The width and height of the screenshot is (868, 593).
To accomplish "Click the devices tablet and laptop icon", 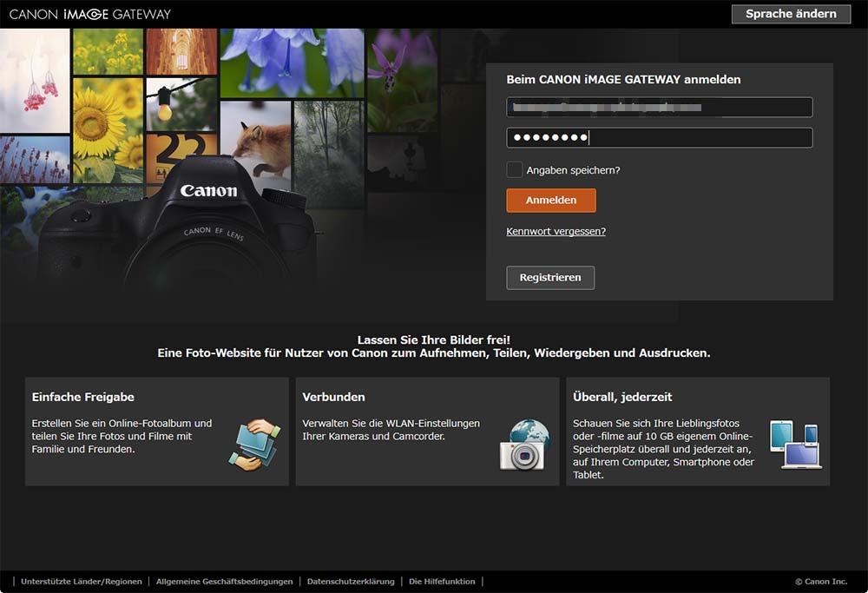I will pos(794,445).
